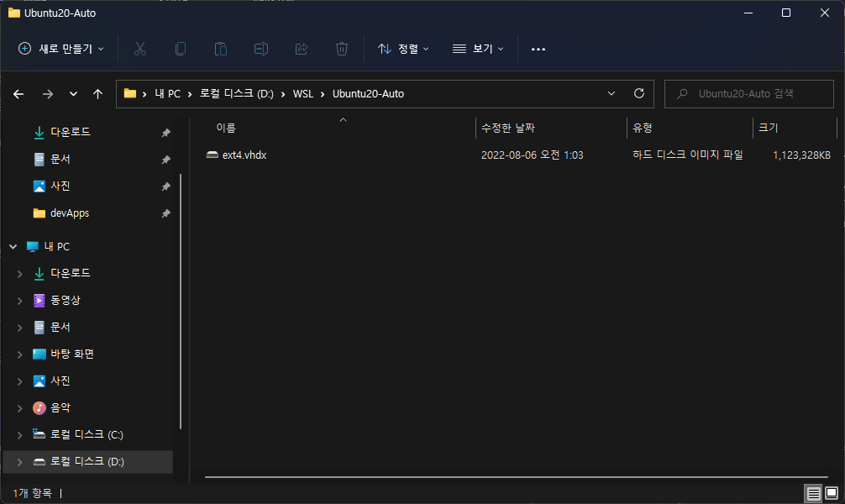Collapse the 내 PC tree node
Viewport: 845px width, 504px height.
coord(13,247)
